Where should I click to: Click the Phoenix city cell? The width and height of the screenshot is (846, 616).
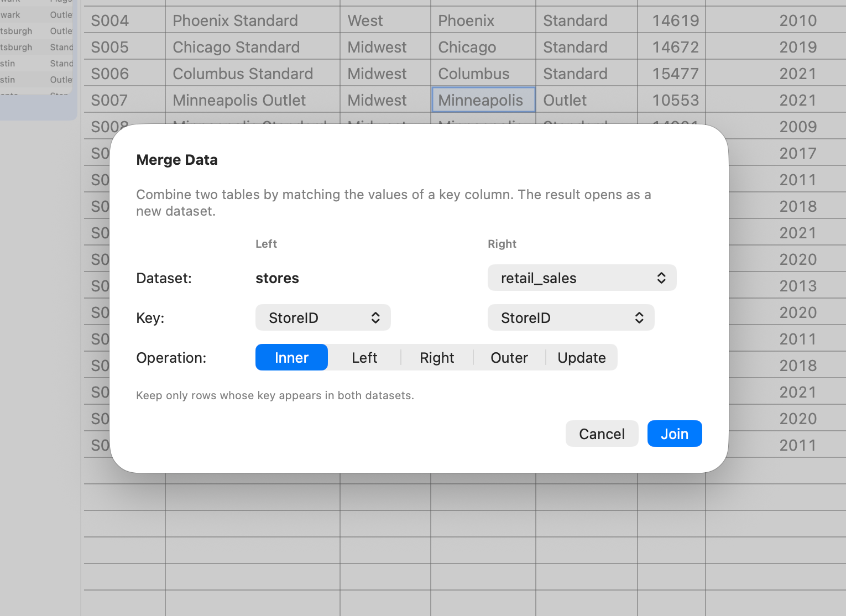coord(483,20)
